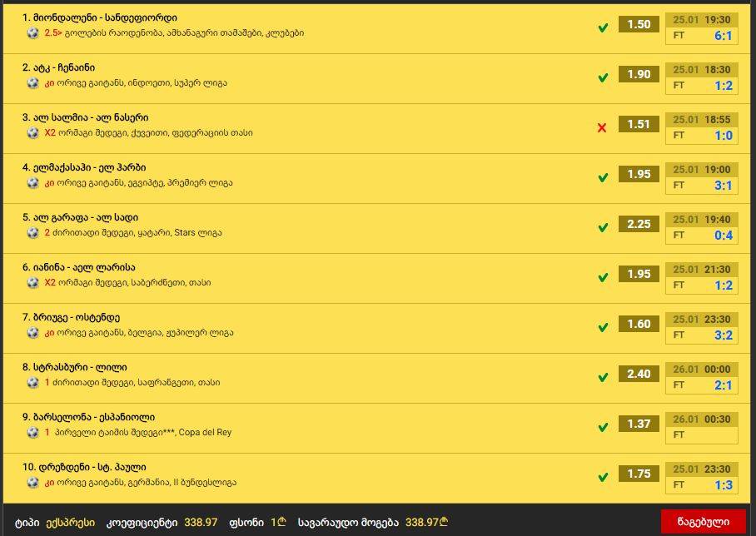Click the 1:3 final score

pyautogui.click(x=724, y=485)
